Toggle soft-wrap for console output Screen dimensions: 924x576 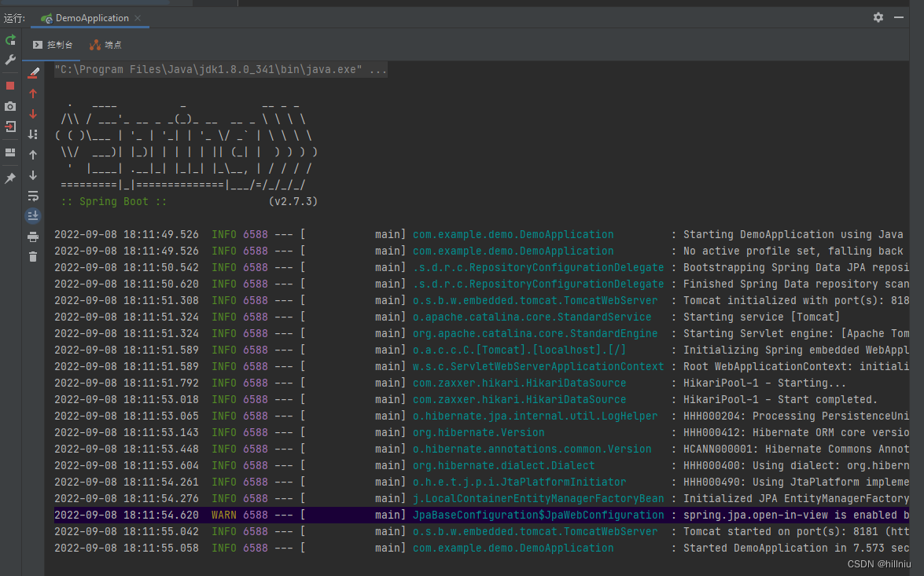pyautogui.click(x=33, y=196)
